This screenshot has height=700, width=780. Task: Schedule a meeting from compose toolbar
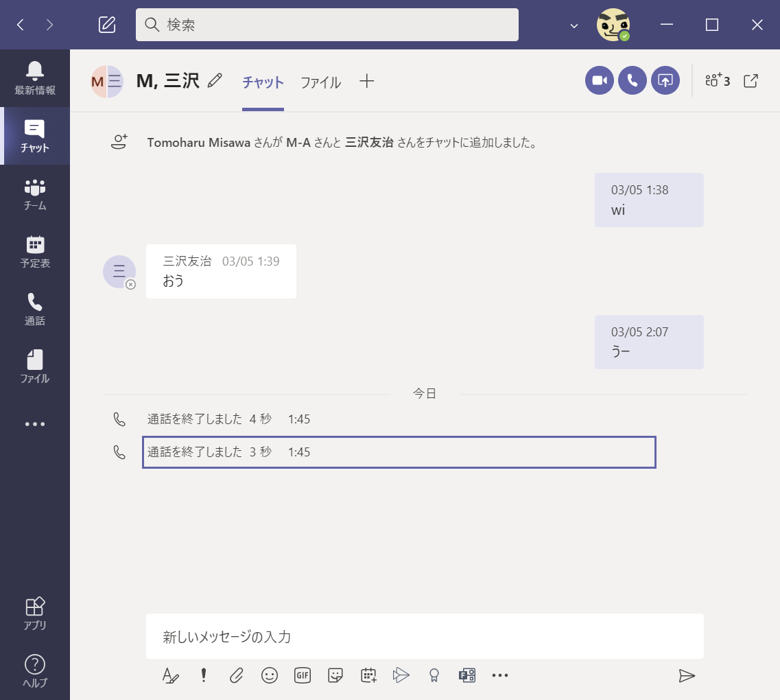[368, 675]
